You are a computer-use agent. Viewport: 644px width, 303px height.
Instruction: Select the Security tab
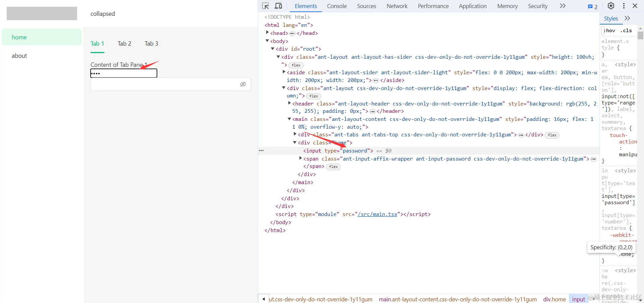coord(538,6)
